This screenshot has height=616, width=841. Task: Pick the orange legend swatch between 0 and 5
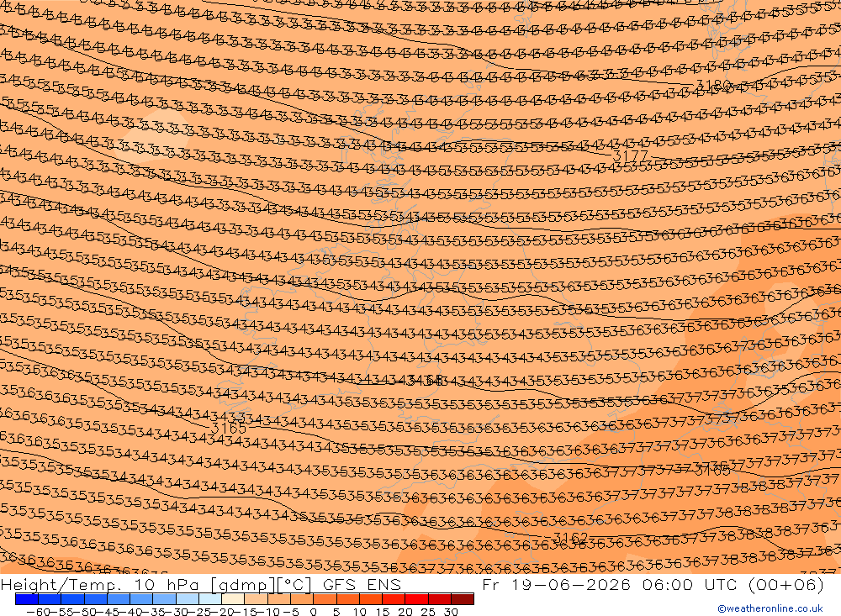(325, 599)
